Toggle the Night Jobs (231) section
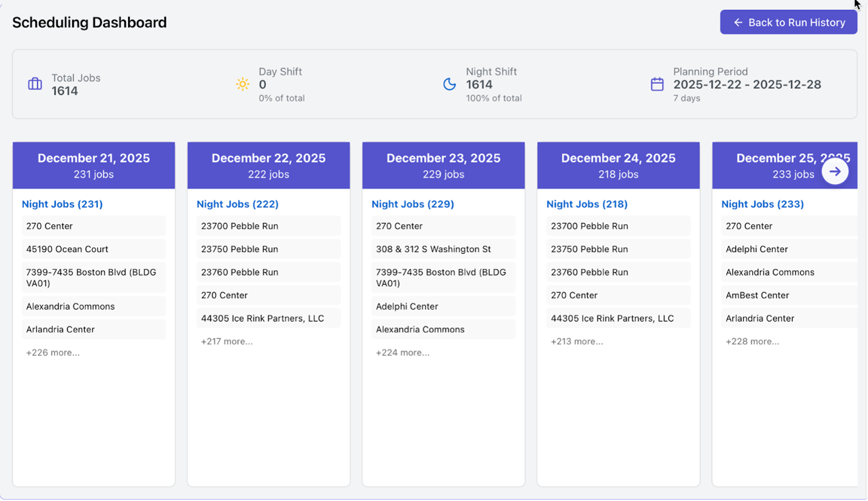The height and width of the screenshot is (501, 868). [62, 204]
